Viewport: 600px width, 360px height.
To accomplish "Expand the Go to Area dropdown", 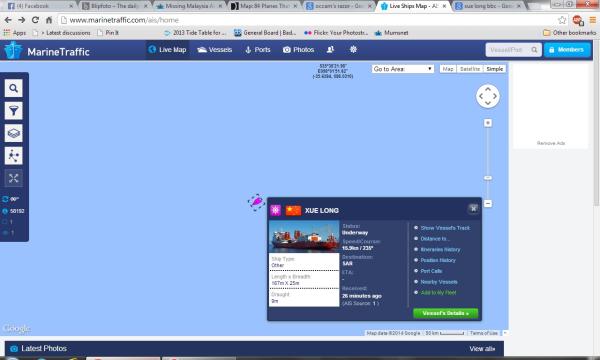I will coord(403,69).
